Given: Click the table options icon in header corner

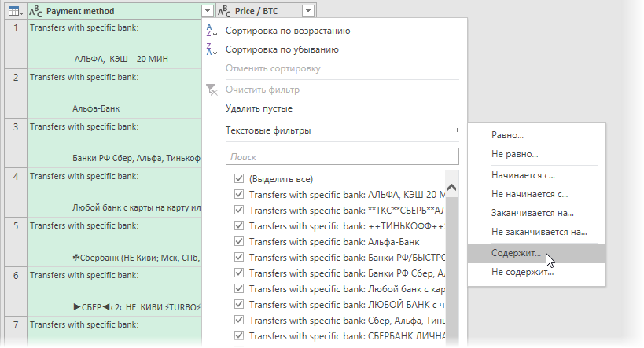Looking at the screenshot, I should (x=16, y=12).
